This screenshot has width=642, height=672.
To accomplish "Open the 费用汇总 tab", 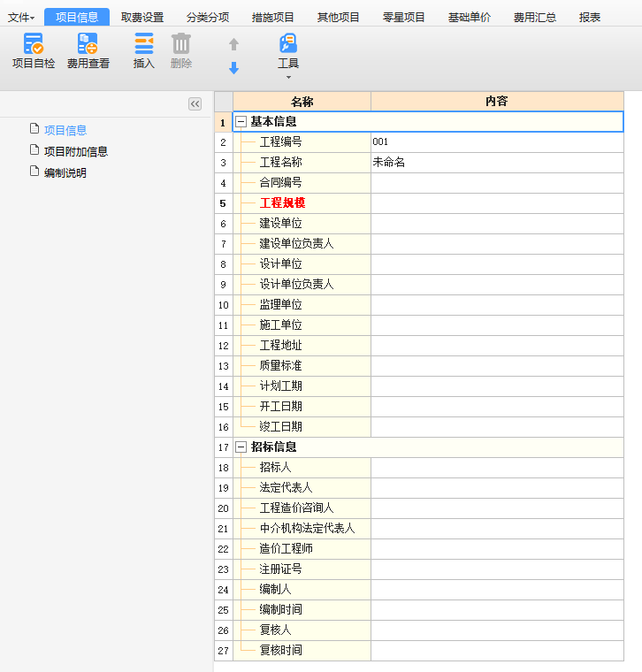I will (535, 17).
